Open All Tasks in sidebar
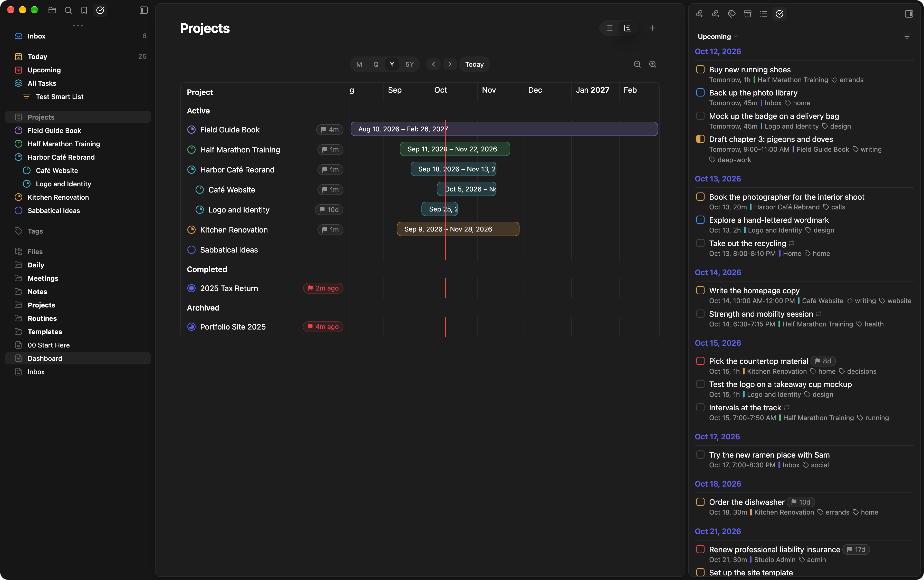 pyautogui.click(x=78, y=83)
